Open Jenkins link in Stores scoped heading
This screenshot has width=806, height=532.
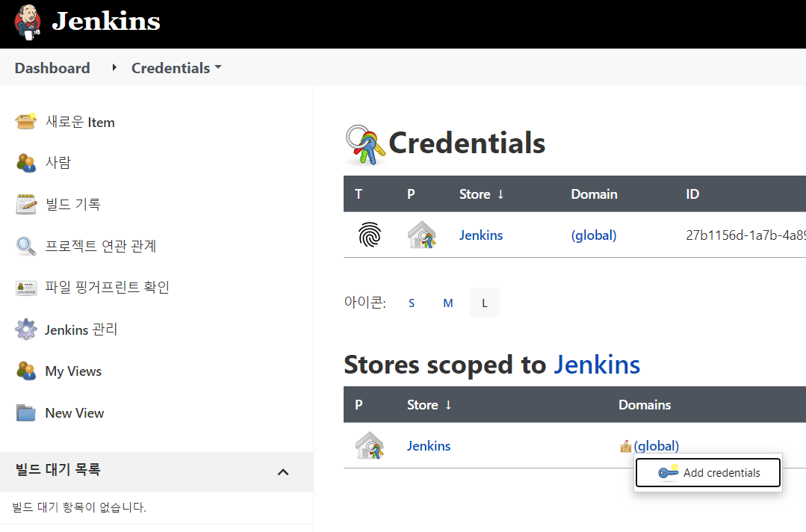(x=597, y=365)
